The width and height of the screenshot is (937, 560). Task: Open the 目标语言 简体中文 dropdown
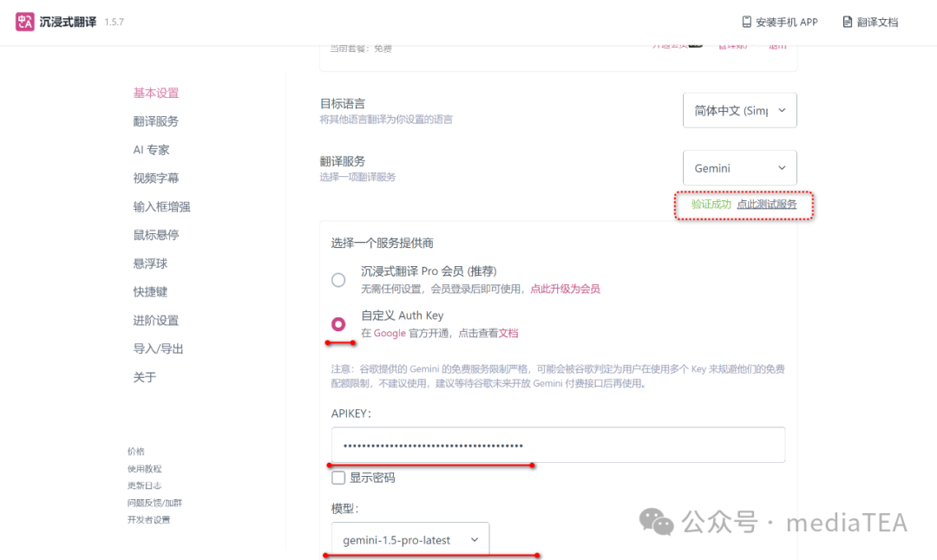click(x=740, y=110)
